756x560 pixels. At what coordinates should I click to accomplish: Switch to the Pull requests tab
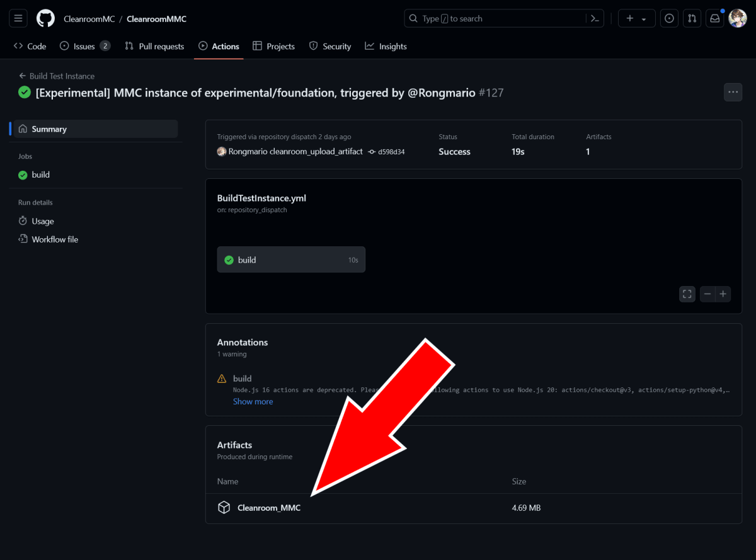click(x=154, y=46)
